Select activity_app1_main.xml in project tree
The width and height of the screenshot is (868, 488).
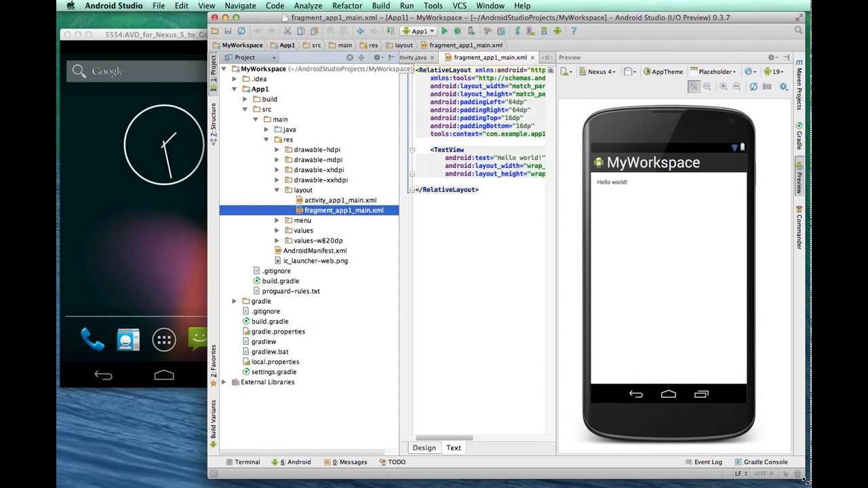[x=340, y=201]
